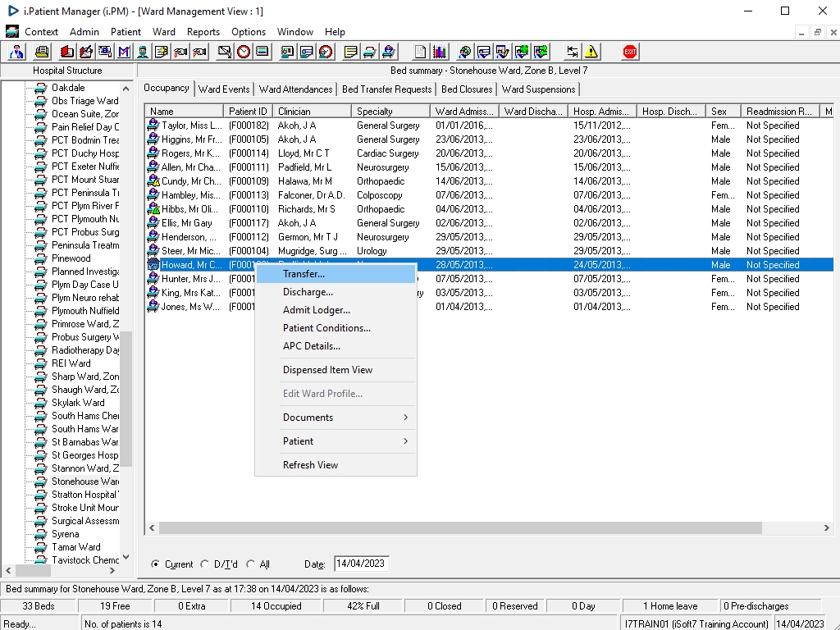This screenshot has height=630, width=840.
Task: Click the table's scroll left arrow
Action: (152, 527)
